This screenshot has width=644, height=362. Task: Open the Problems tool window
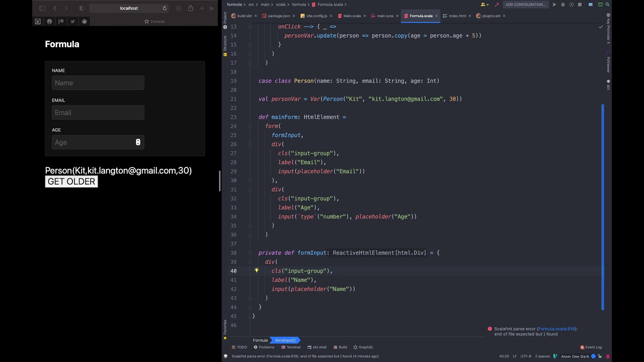(x=264, y=347)
